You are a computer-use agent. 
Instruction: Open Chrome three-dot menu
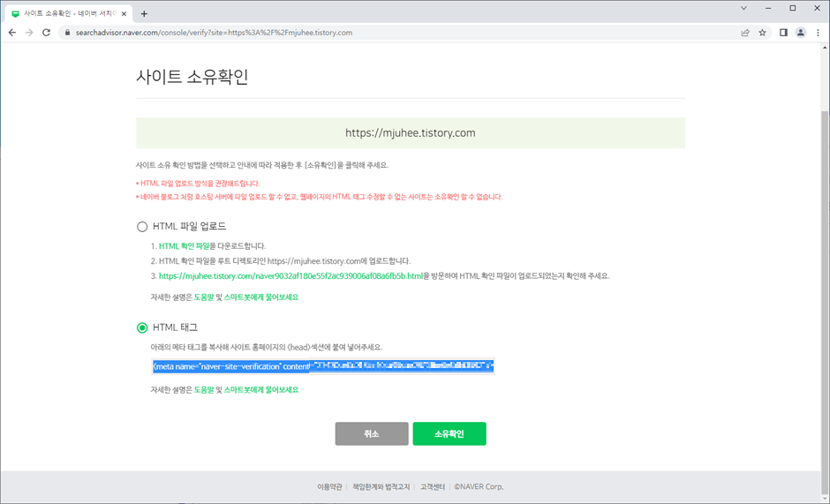818,33
